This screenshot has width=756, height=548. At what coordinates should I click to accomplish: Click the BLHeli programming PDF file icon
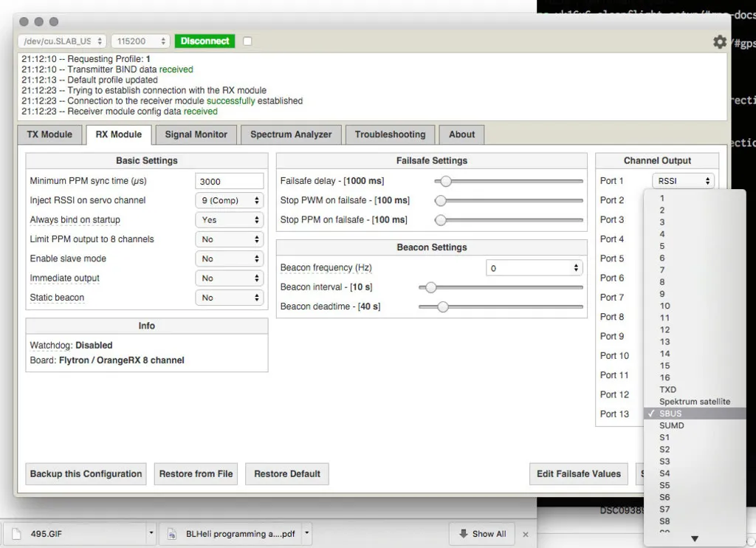173,533
